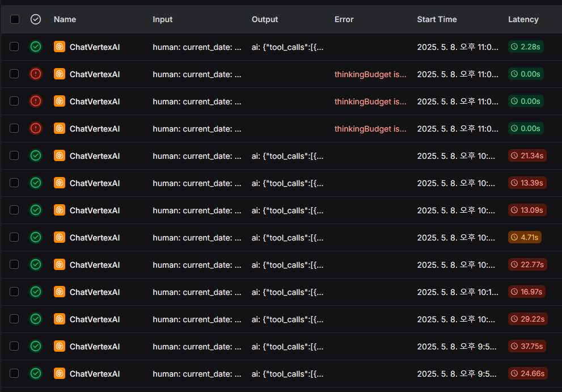Click the 22.77s latency badge
This screenshot has width=562, height=392.
[x=527, y=265]
